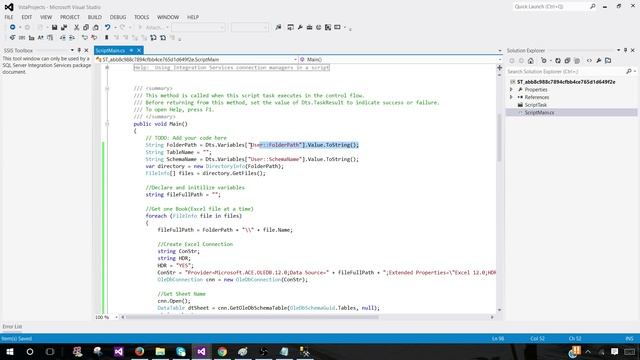
Task: Open the system tray action center icon
Action: click(x=614, y=351)
